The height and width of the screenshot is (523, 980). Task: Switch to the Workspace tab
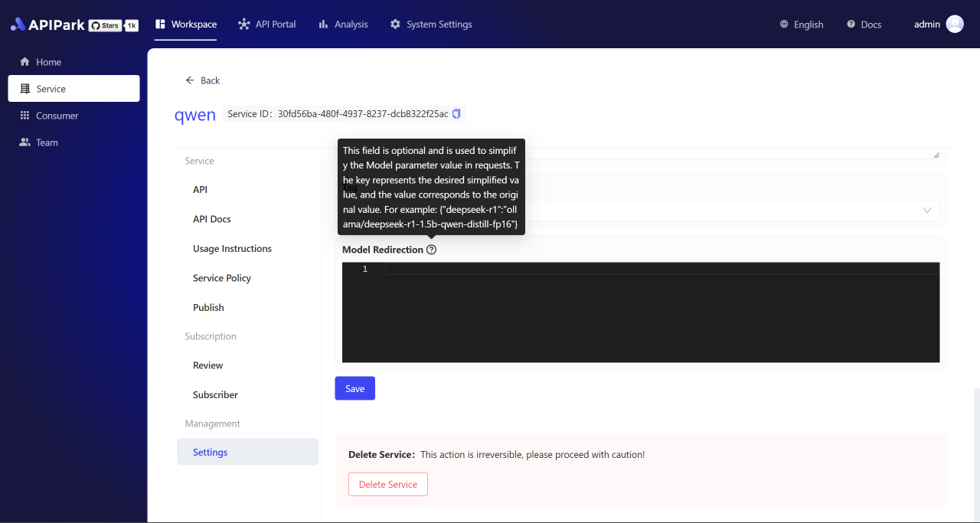pyautogui.click(x=186, y=25)
